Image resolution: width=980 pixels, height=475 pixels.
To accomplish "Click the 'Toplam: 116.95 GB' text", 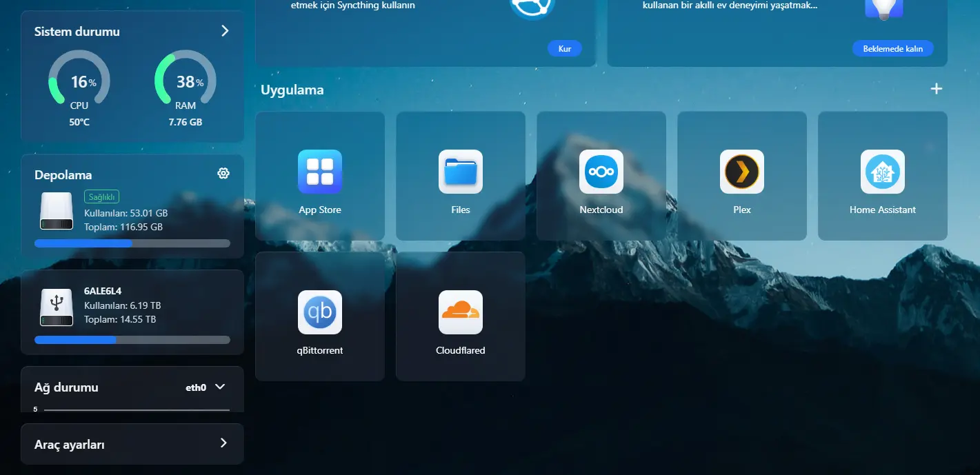I will tap(123, 227).
